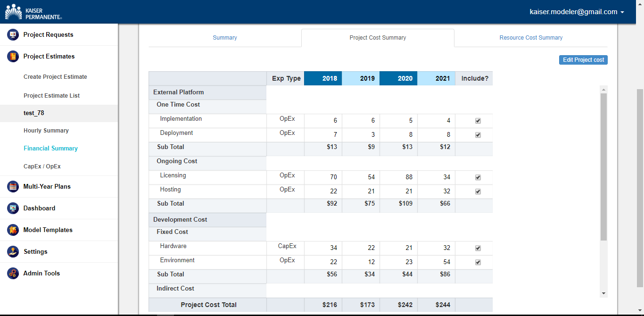Click the Dashboard sidebar icon
The width and height of the screenshot is (644, 316).
[13, 208]
